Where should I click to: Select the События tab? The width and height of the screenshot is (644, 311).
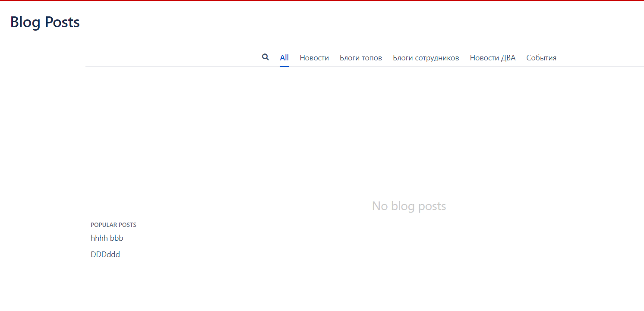pos(541,58)
